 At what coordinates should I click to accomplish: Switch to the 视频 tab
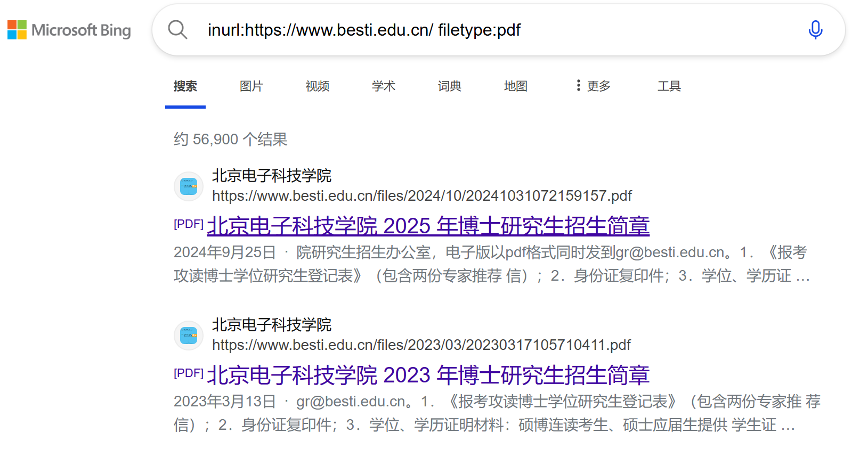(x=318, y=86)
